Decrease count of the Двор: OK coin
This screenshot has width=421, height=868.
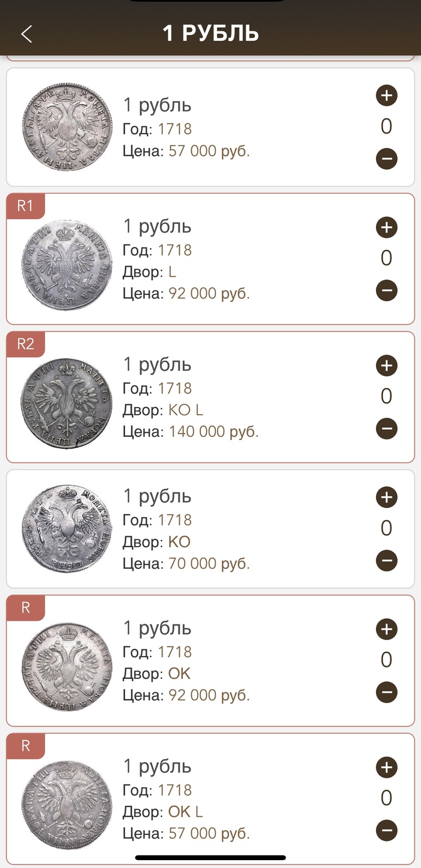[386, 692]
